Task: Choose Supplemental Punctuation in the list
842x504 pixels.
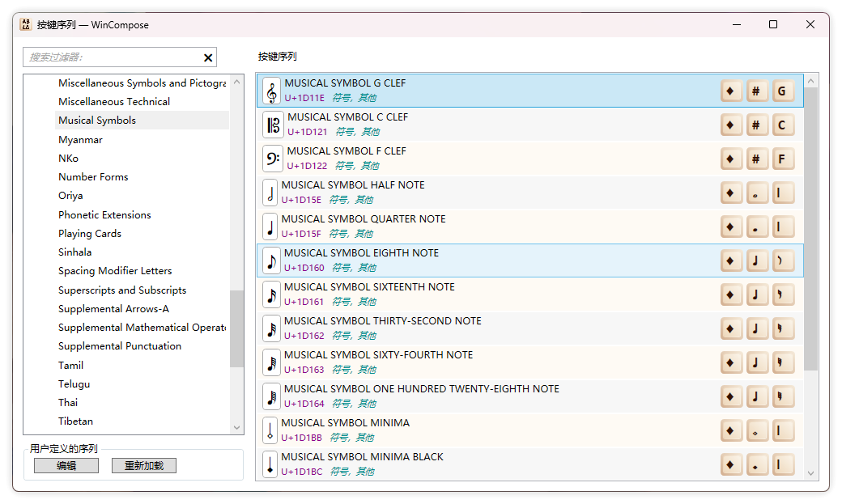Action: point(120,346)
